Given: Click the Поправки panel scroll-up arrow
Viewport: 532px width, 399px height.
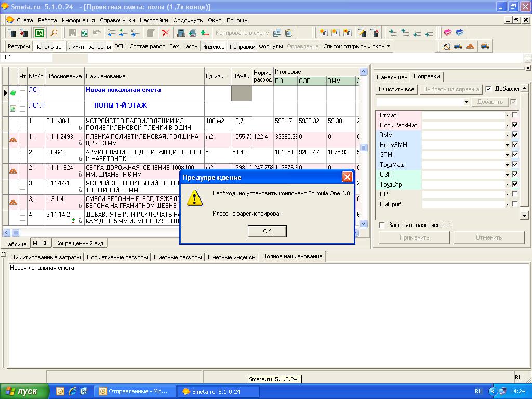Looking at the screenshot, I should pyautogui.click(x=525, y=88).
